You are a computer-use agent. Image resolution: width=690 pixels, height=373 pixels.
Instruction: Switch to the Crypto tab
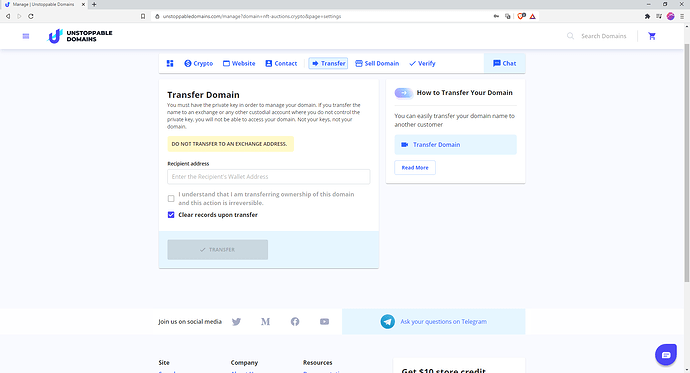point(198,63)
